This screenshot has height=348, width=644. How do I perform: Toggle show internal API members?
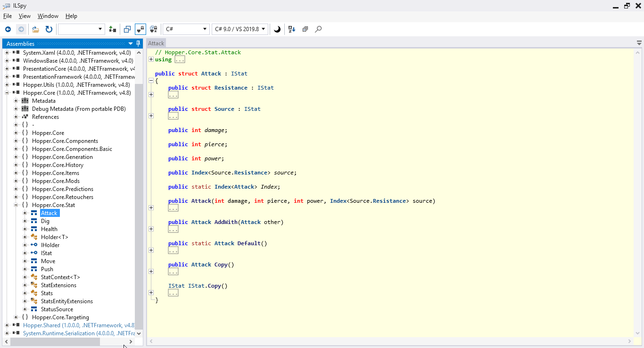140,29
